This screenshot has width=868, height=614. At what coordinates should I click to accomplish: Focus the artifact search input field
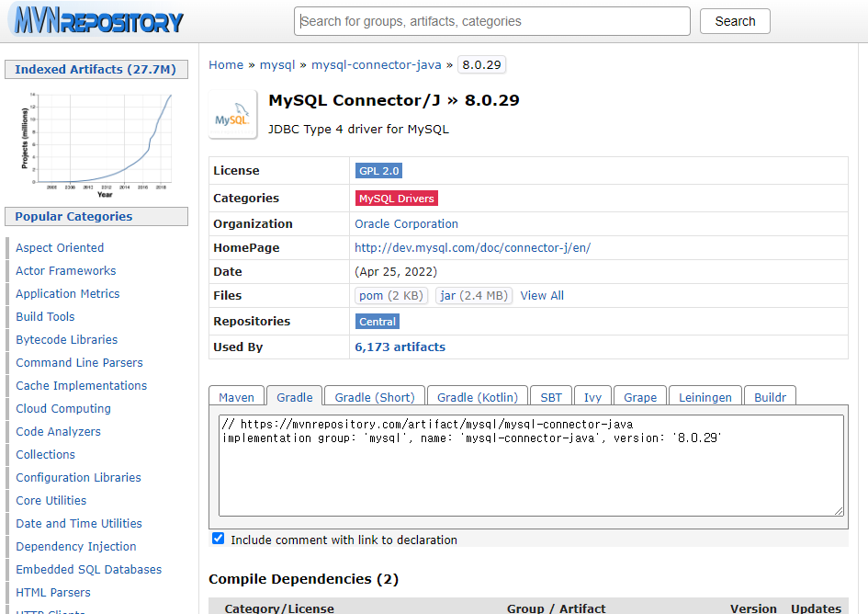[492, 21]
